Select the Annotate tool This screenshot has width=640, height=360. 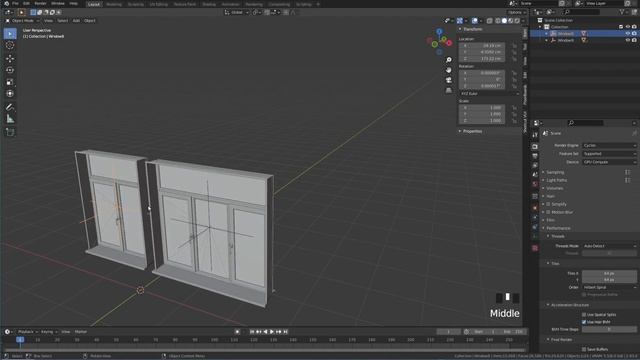(10, 107)
